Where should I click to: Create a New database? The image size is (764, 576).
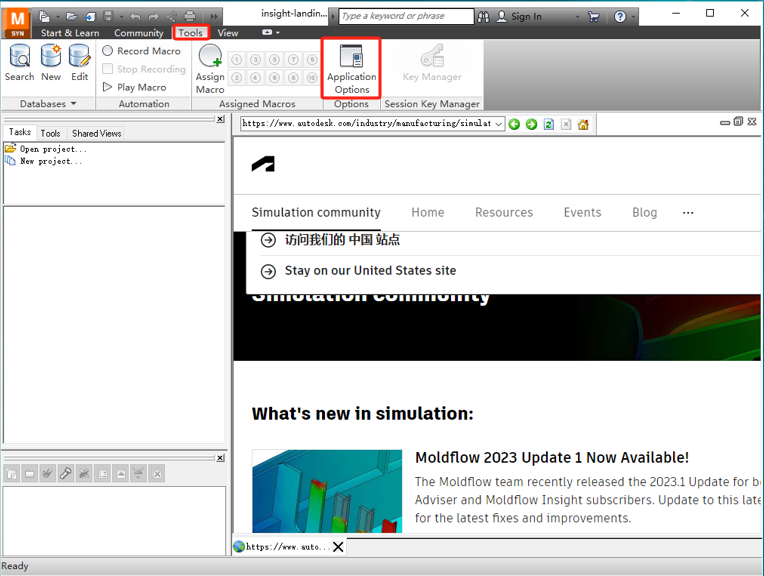[x=51, y=62]
